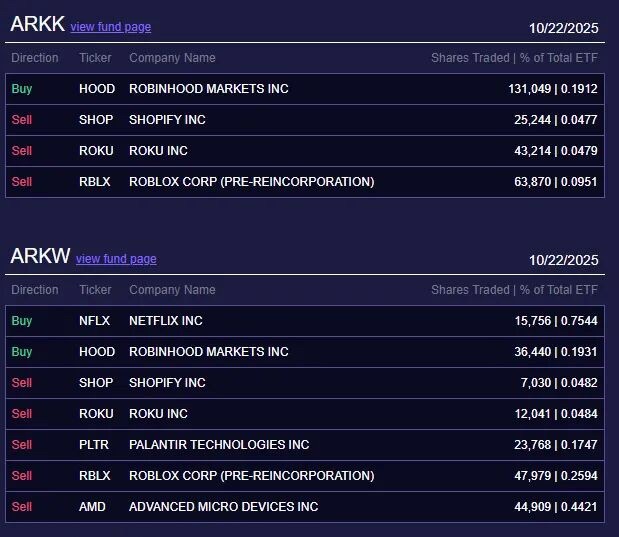Open the ARKK view fund page link
619x537 pixels.
click(110, 27)
